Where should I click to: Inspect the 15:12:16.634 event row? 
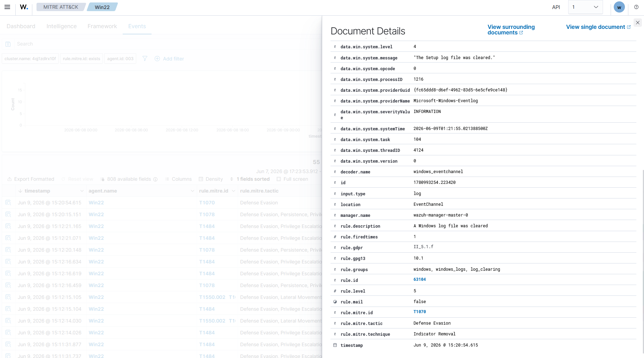(8, 262)
